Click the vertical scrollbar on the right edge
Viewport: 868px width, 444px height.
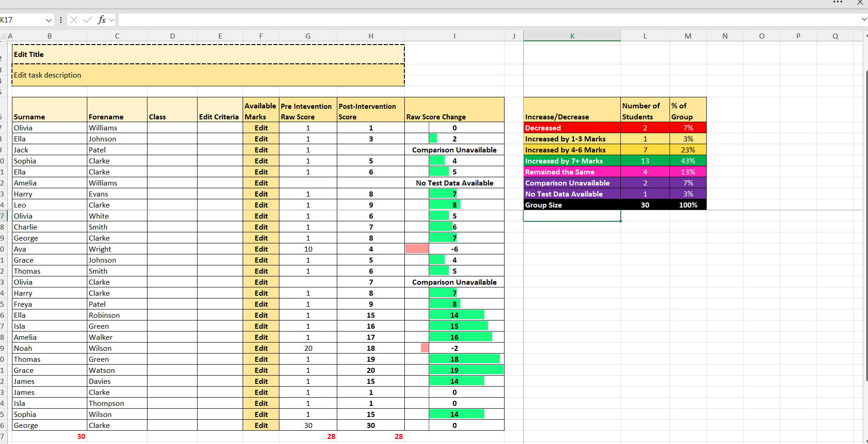point(866,230)
